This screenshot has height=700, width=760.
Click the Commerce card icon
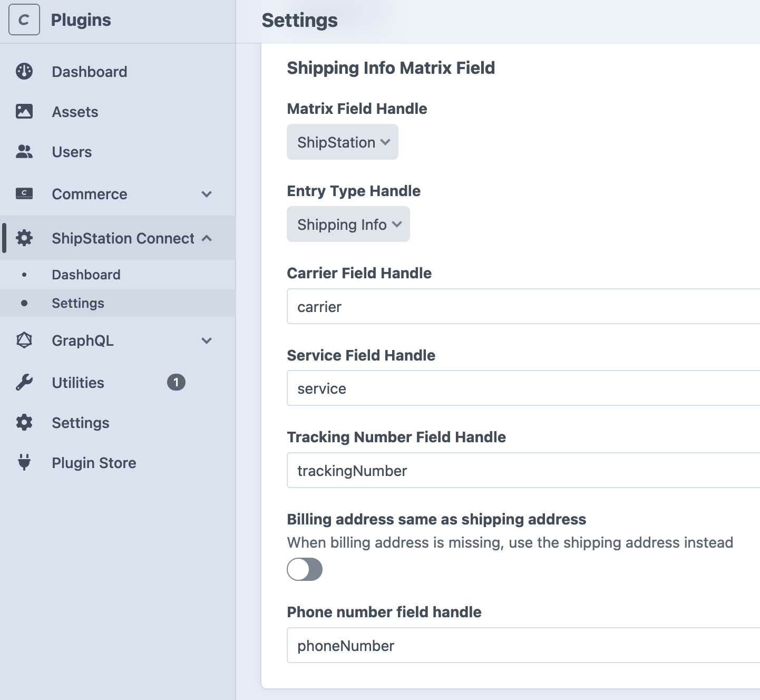(24, 193)
